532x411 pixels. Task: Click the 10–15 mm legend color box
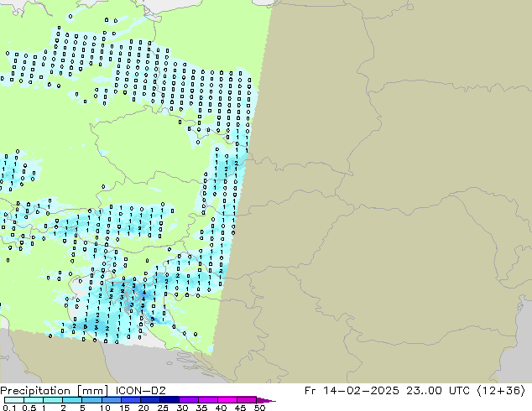(111, 400)
